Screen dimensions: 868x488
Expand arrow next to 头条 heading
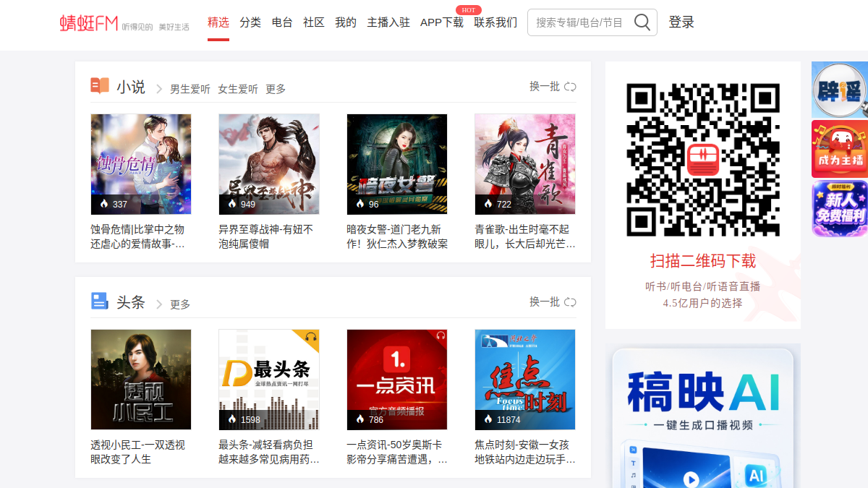[159, 304]
